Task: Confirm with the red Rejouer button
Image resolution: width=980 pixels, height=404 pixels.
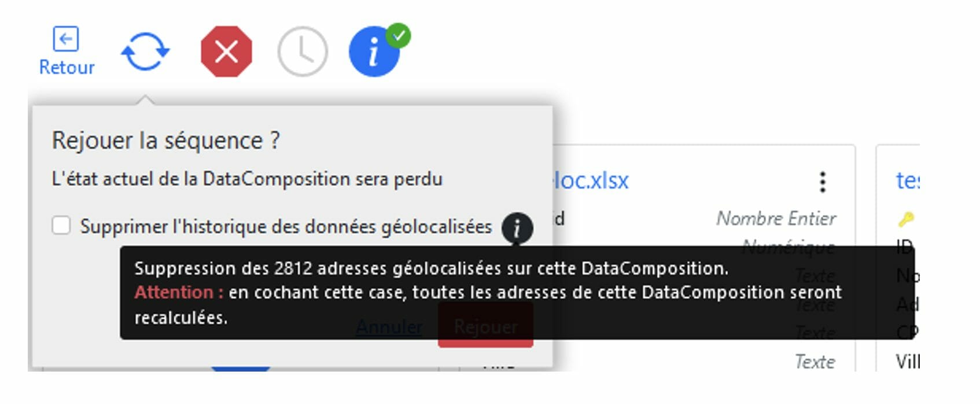Action: tap(485, 325)
